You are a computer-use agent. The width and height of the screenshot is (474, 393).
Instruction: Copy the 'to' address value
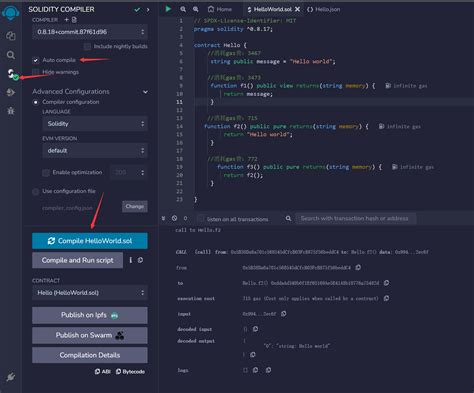click(386, 283)
